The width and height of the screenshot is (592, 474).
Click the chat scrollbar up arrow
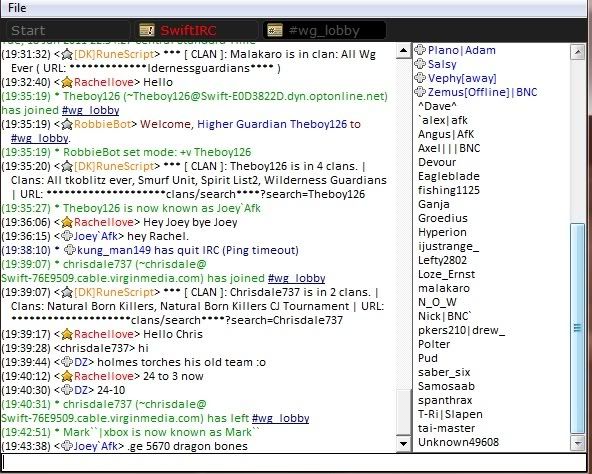(x=403, y=51)
